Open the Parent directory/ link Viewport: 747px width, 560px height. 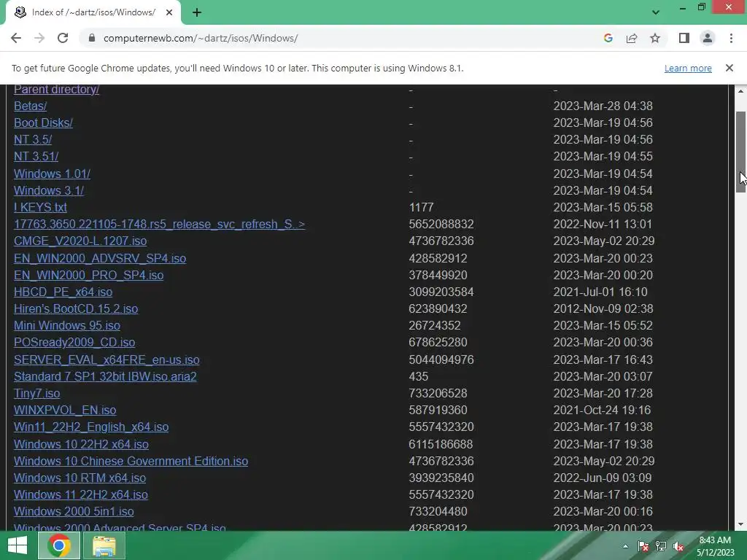point(56,89)
